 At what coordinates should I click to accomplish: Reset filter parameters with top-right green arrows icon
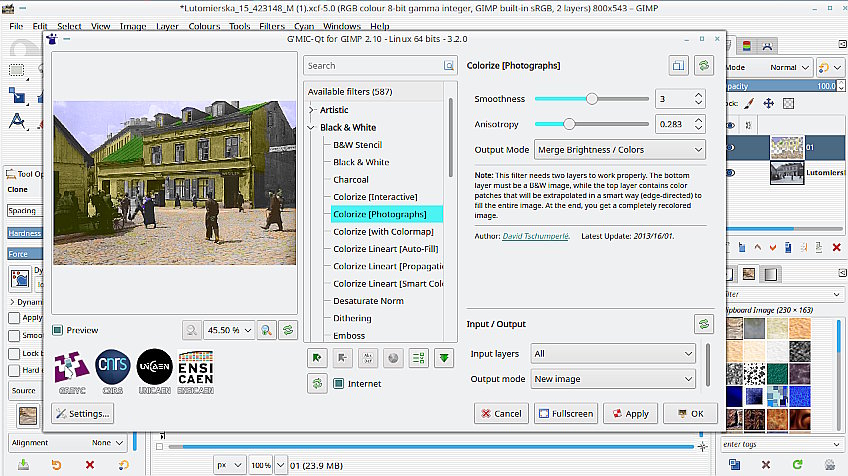[x=704, y=65]
